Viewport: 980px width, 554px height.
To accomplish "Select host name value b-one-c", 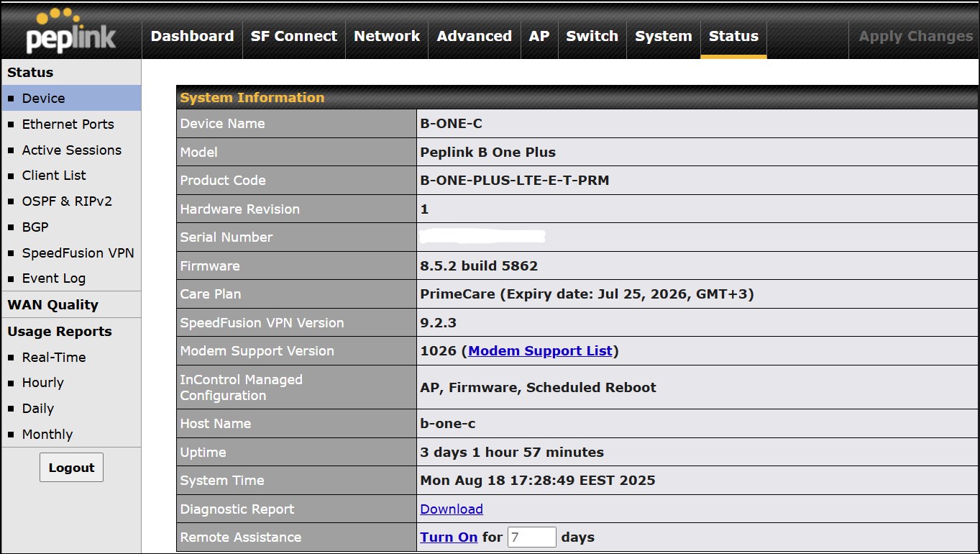I will pyautogui.click(x=448, y=424).
